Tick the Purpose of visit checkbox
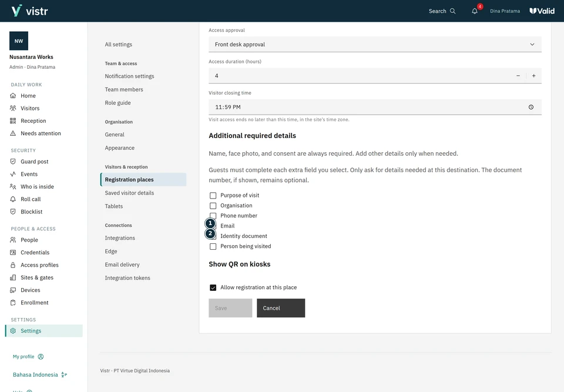This screenshot has width=564, height=392. [x=213, y=196]
